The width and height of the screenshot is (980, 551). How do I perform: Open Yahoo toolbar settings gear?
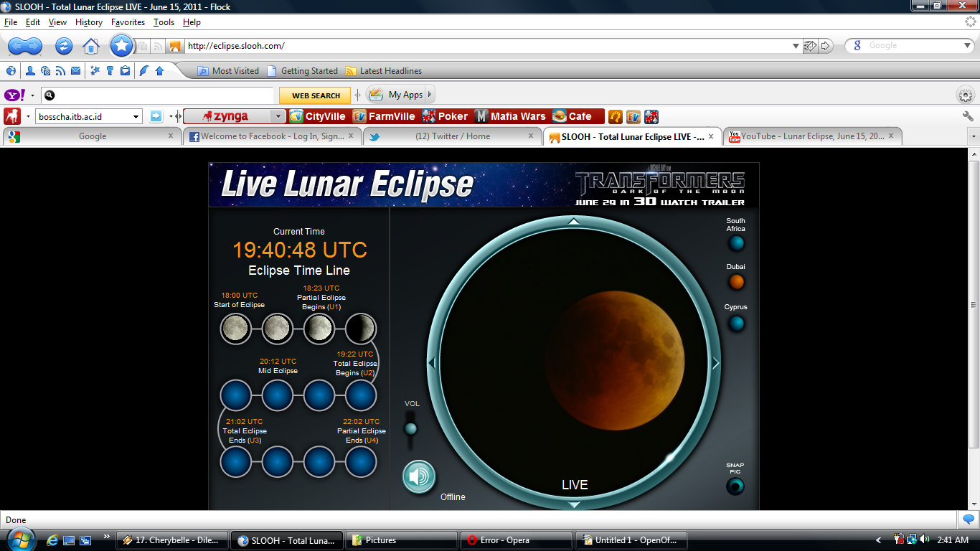[x=966, y=95]
